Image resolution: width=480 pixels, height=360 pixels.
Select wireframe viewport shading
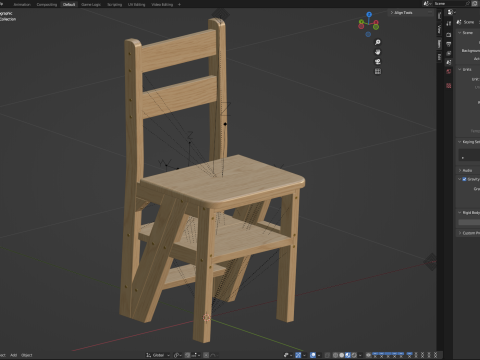tap(335, 355)
